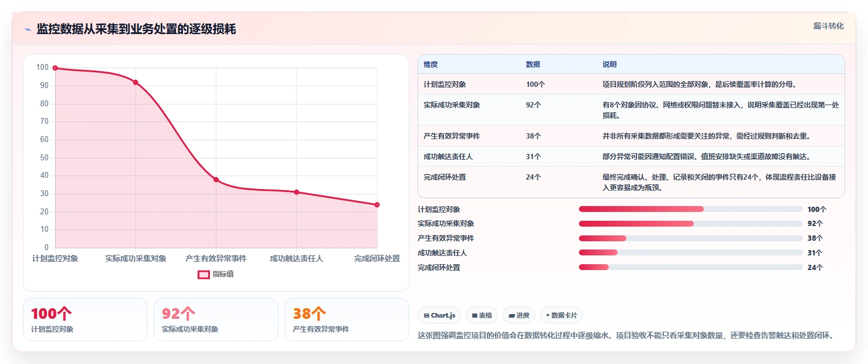Viewport: 868px width, 364px height.
Task: Click the chart data point at value 38
Action: tap(216, 180)
